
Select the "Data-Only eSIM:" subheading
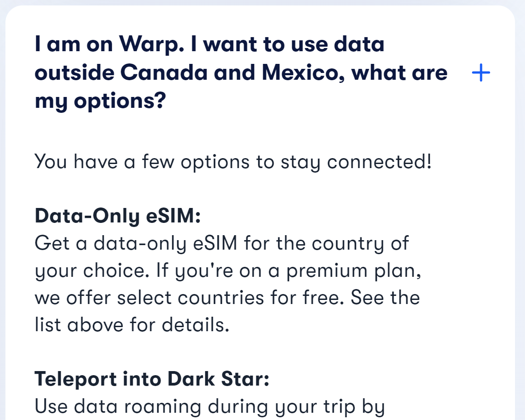point(118,216)
